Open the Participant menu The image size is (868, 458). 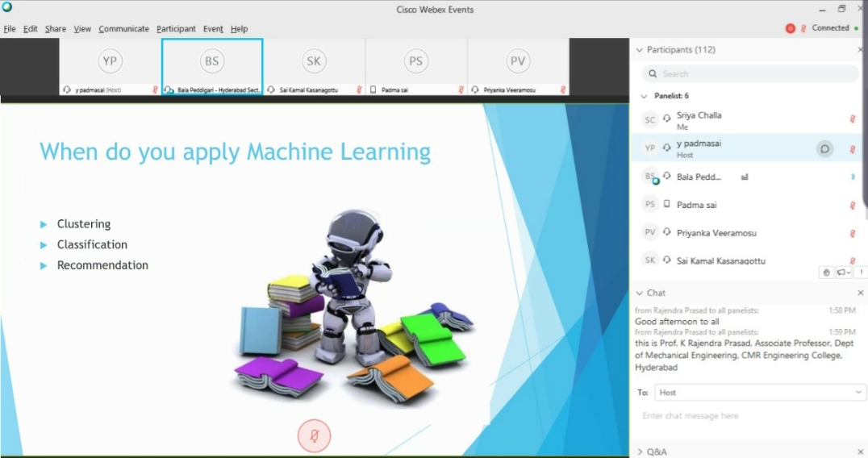[x=176, y=29]
